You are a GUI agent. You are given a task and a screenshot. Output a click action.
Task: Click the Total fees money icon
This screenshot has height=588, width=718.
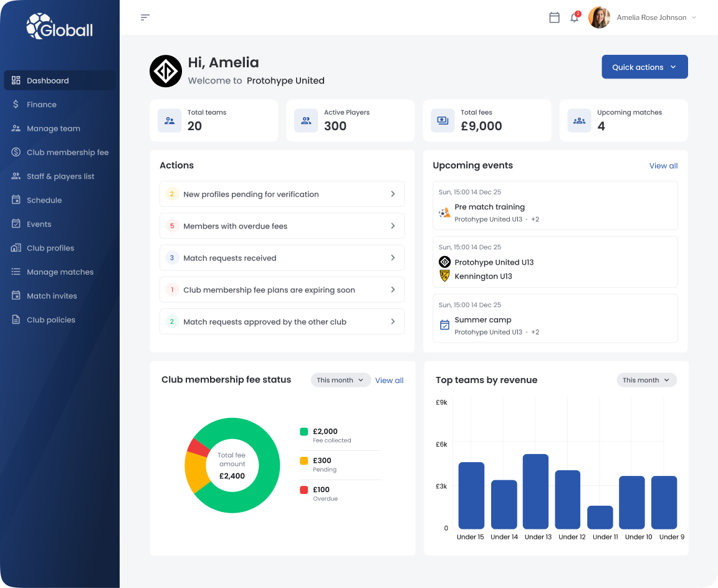[443, 121]
